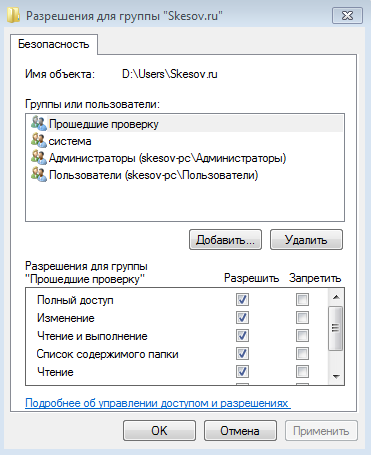Check deny for Список содержимого папки
This screenshot has height=455, width=371.
(x=302, y=353)
